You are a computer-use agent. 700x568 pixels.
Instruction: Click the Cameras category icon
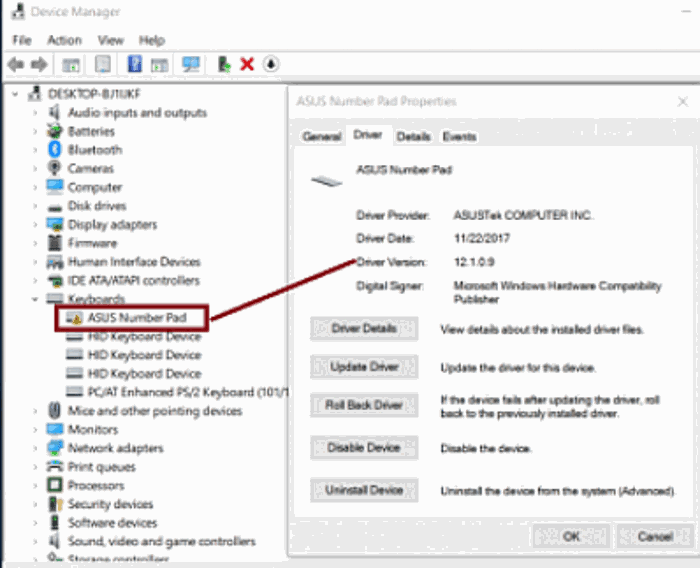(x=54, y=168)
